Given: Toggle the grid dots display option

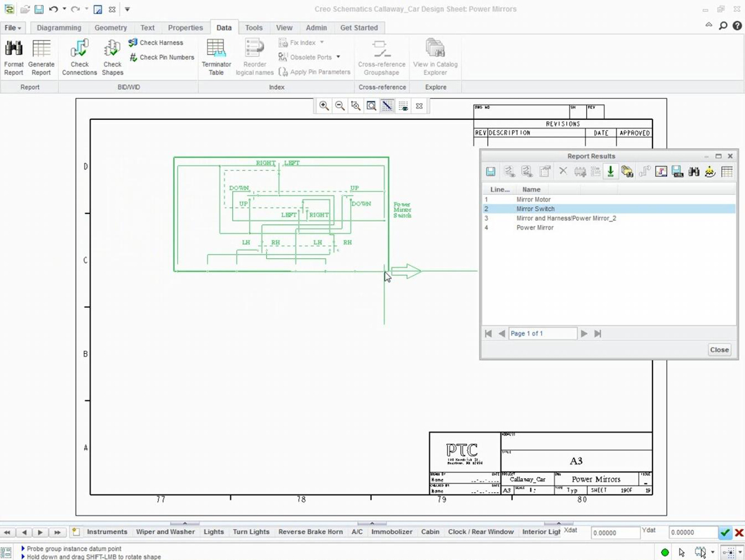Looking at the screenshot, I should click(x=403, y=106).
